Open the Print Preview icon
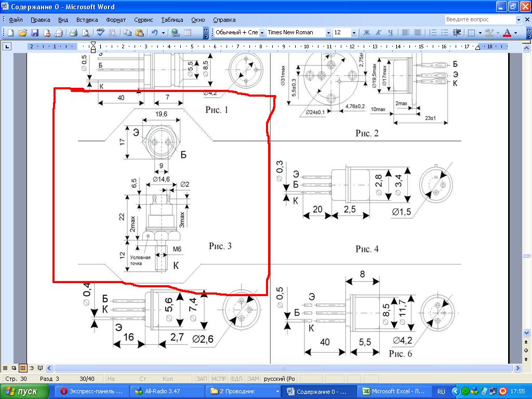The height and width of the screenshot is (399, 532). (x=86, y=33)
